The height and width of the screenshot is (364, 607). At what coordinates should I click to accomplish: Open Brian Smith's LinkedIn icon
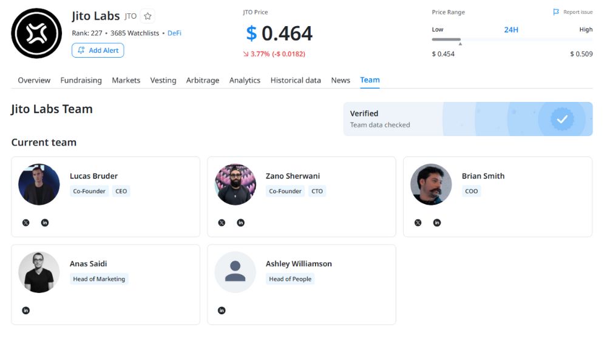click(437, 223)
